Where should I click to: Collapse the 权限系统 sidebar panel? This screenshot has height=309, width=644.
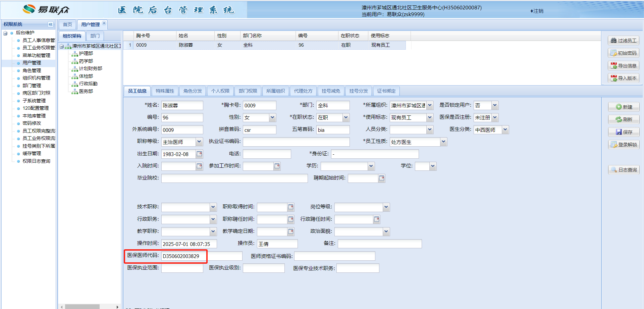[51, 24]
